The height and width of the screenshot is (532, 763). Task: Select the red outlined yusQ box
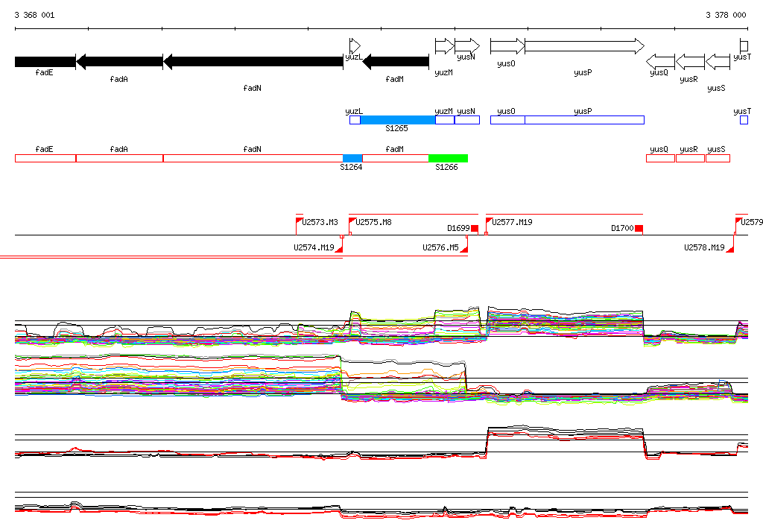660,158
